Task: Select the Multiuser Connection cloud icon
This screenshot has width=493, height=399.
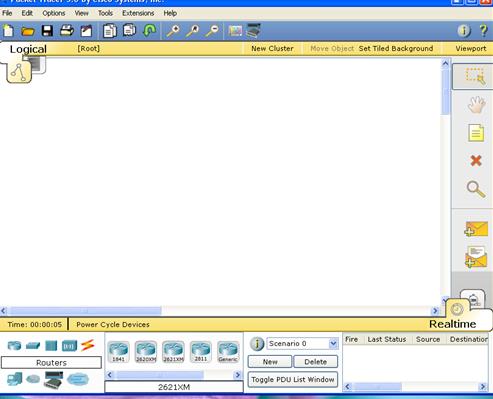Action: tap(78, 379)
